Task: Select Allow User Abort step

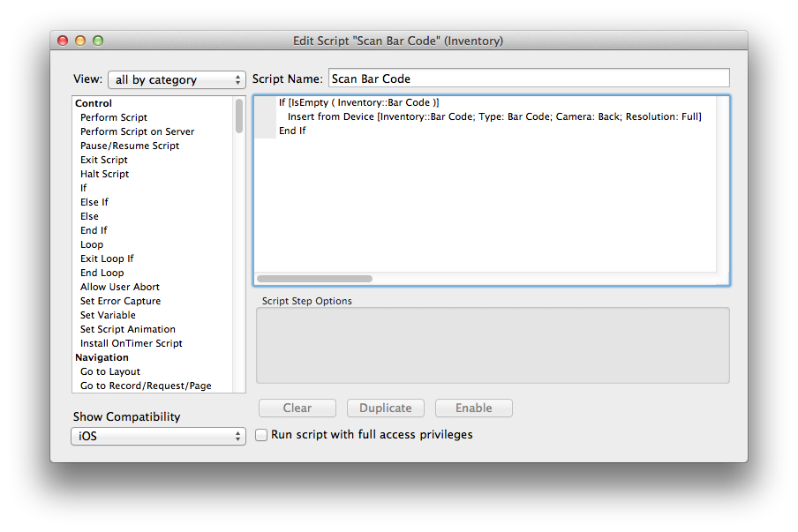Action: [120, 287]
